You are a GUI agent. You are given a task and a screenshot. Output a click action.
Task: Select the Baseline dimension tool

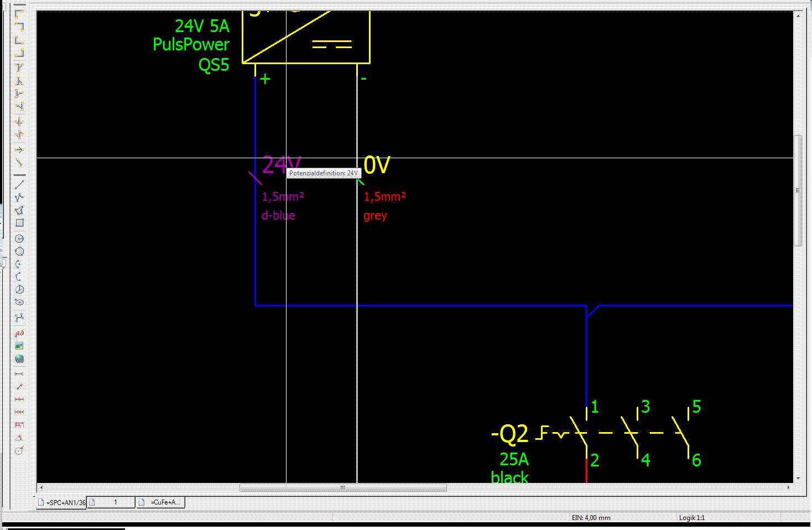(x=19, y=425)
